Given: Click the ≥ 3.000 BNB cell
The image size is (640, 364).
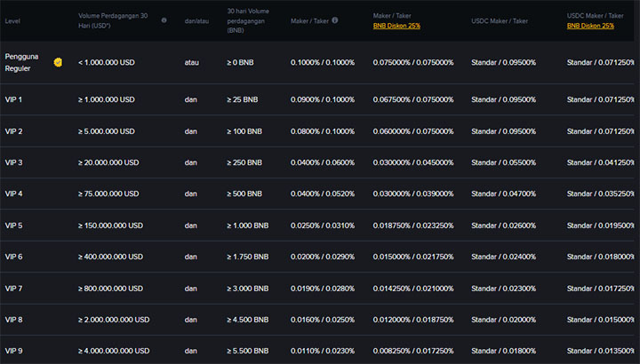Looking at the screenshot, I should [247, 289].
